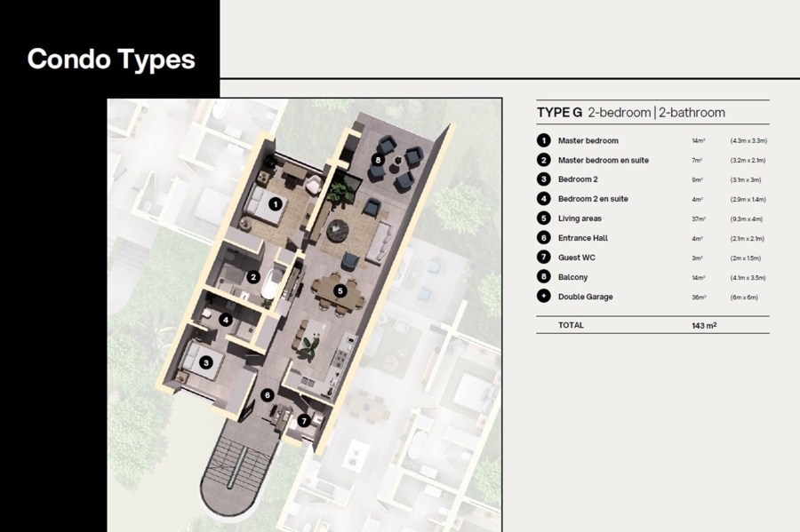
Task: Click the "143 m²" total area value
Action: pyautogui.click(x=704, y=325)
